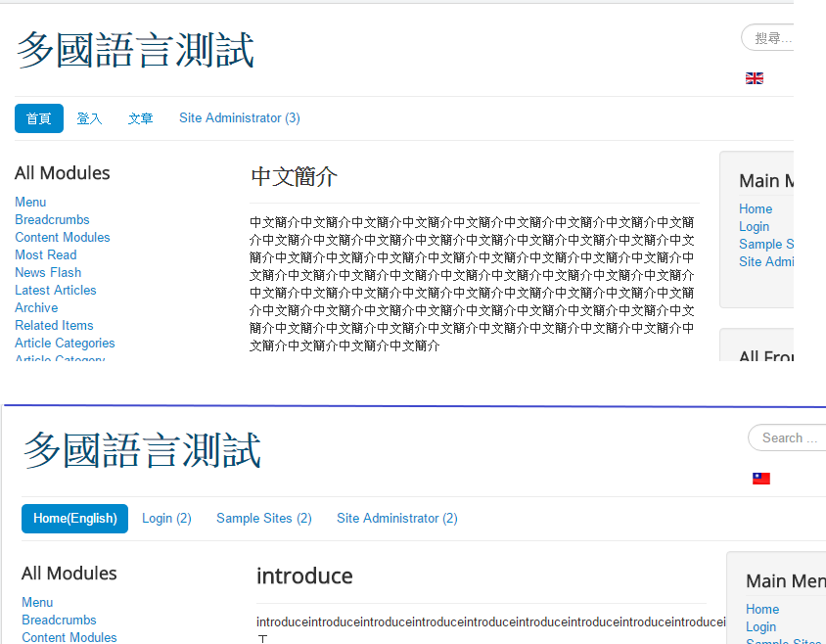Click the British flag language icon
The image size is (826, 644).
754,78
